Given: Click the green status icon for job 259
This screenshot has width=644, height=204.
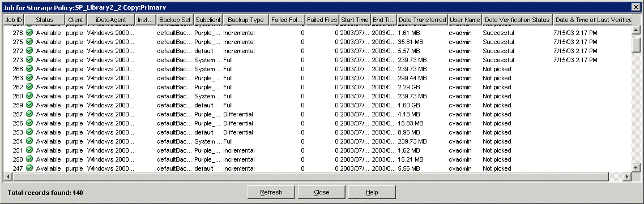Looking at the screenshot, I should tap(29, 105).
